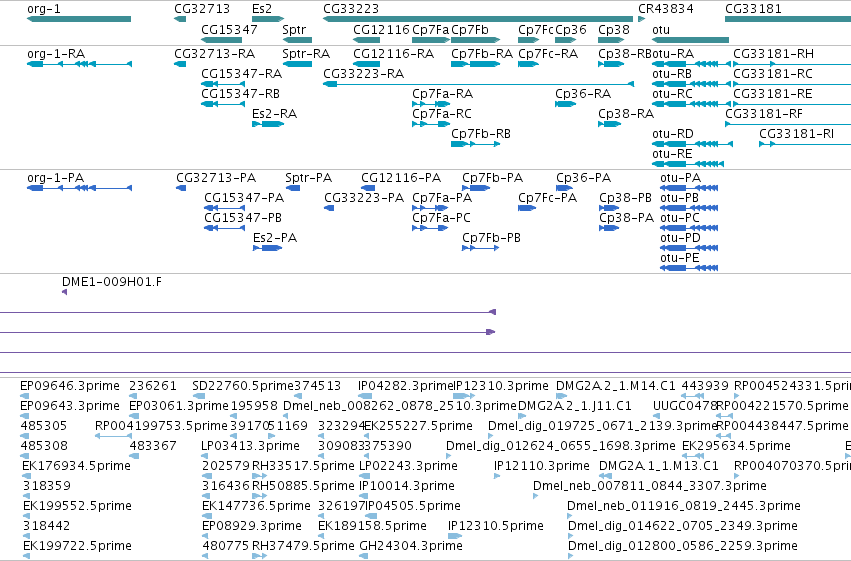The image size is (851, 561).
Task: Select the IP04282.3prime feature label
Action: [405, 386]
